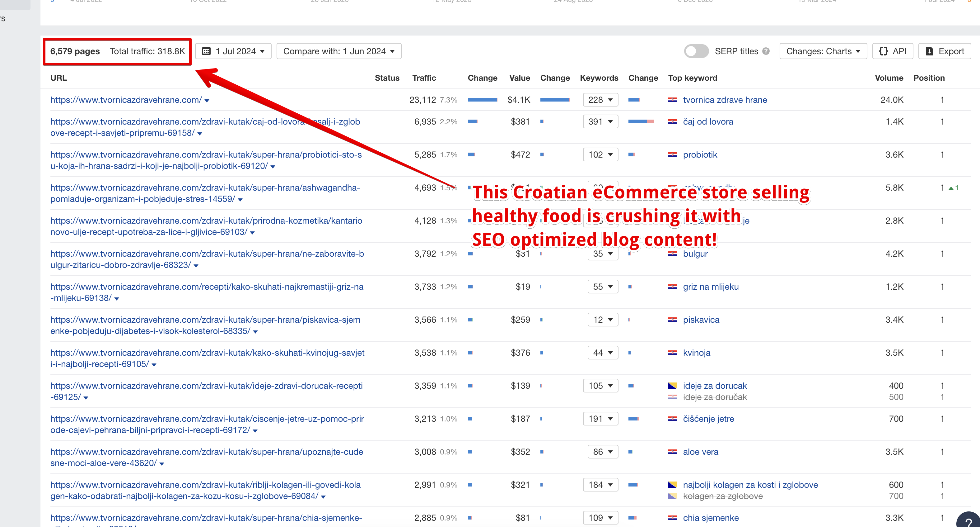Click the API curly braces icon

[x=883, y=51]
